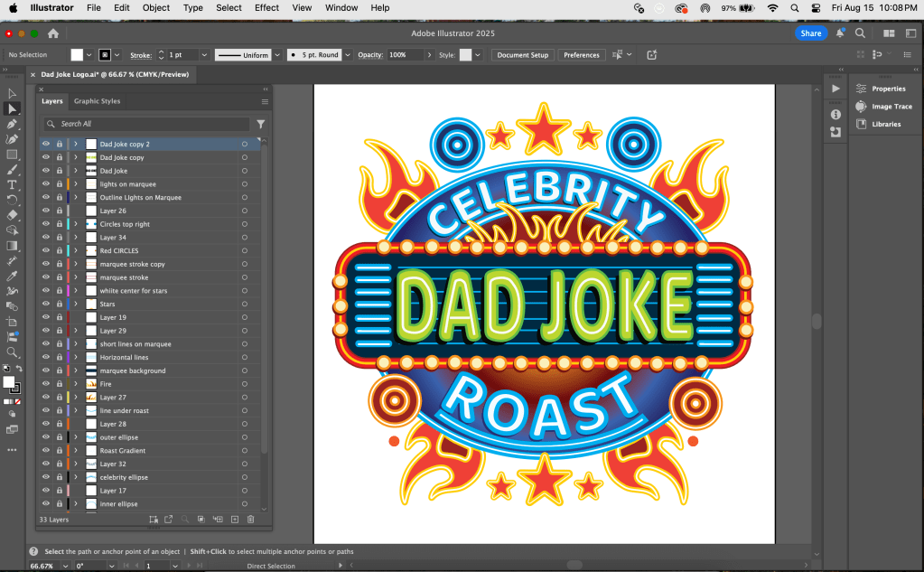This screenshot has width=924, height=572.
Task: Click the white fill color swatch in control bar
Action: tap(78, 55)
